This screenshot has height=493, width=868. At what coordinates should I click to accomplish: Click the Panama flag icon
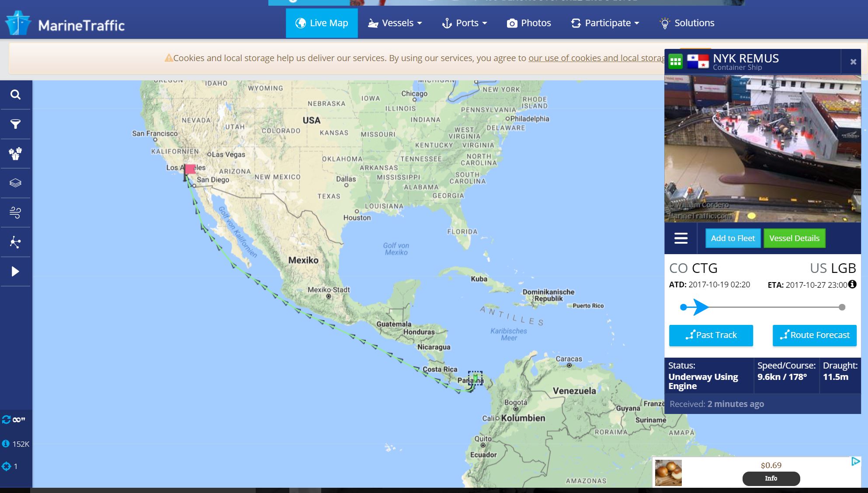pos(698,62)
